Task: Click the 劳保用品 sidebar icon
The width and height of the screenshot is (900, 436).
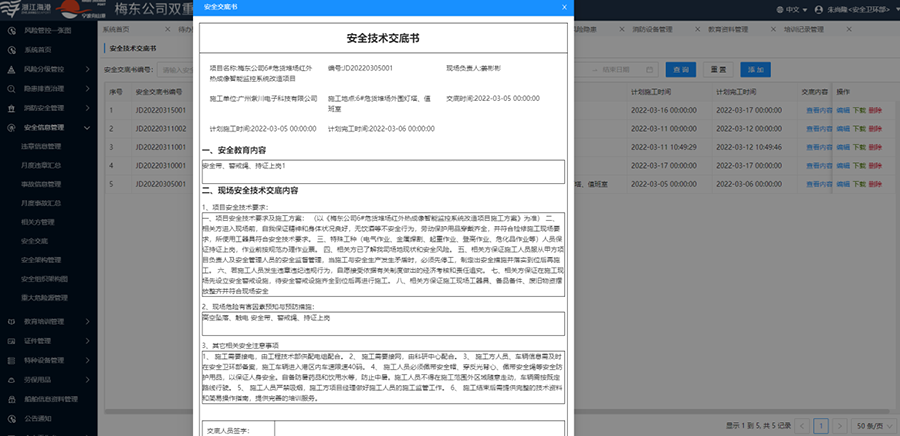Action: pos(11,380)
